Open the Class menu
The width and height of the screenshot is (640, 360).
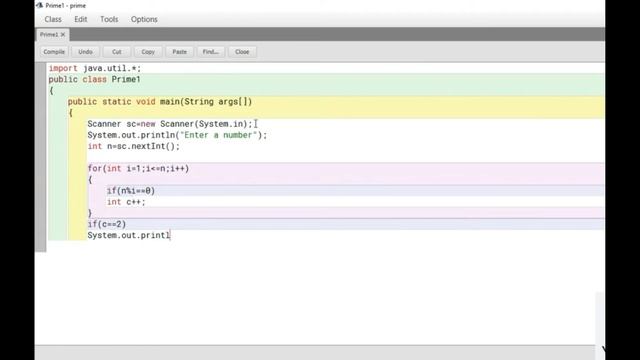click(53, 19)
